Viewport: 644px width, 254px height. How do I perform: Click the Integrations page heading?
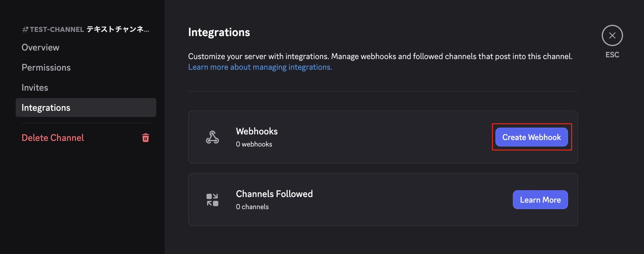(x=219, y=32)
